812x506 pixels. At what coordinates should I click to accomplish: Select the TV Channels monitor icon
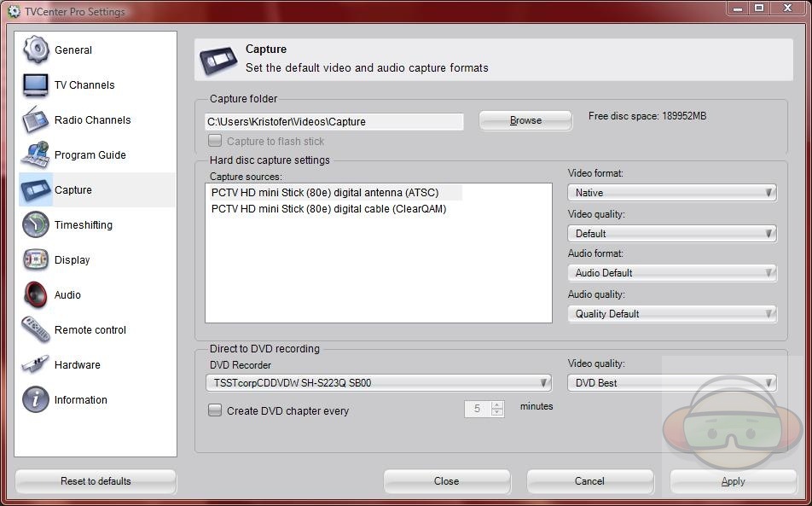[36, 84]
